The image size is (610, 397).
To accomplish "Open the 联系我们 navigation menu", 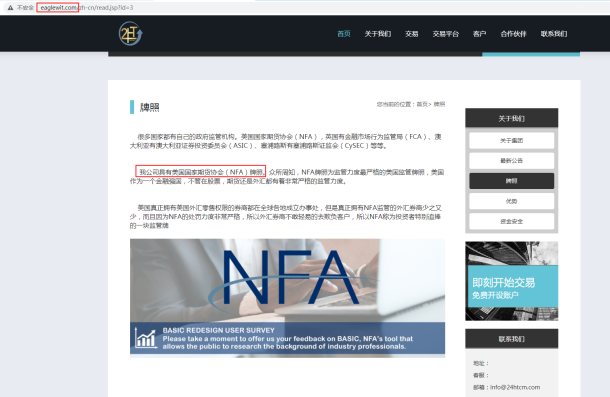I will (554, 34).
